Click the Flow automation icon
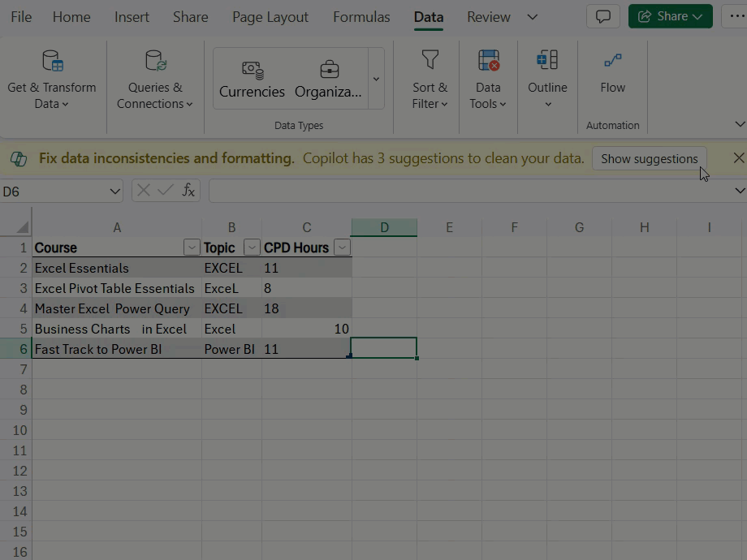 [612, 73]
